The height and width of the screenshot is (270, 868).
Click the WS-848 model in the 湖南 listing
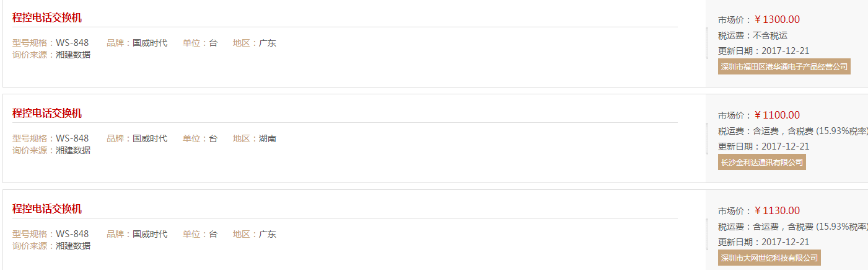72,138
